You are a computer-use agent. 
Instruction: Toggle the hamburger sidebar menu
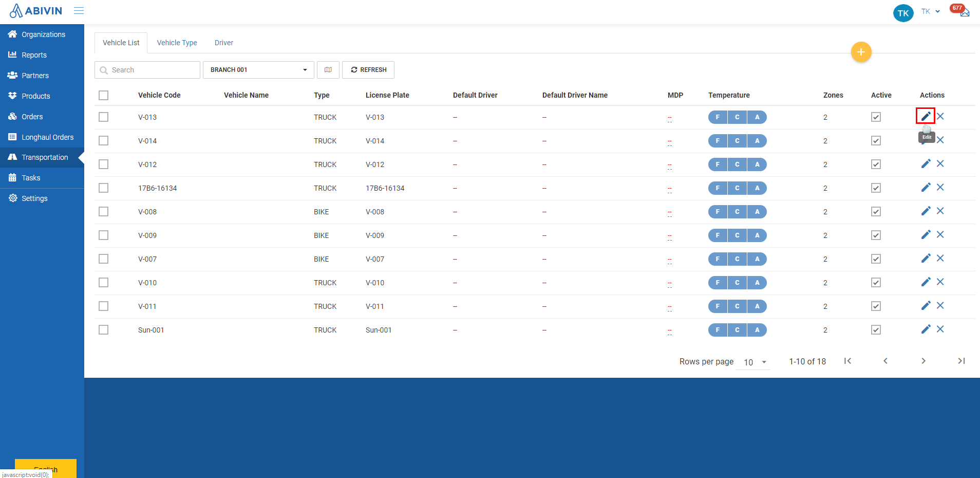click(x=79, y=11)
